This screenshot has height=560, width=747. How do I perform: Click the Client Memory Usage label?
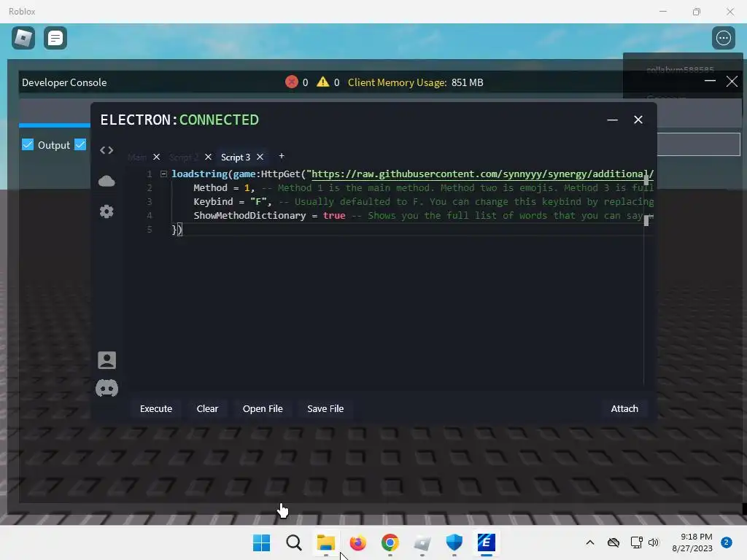(398, 82)
